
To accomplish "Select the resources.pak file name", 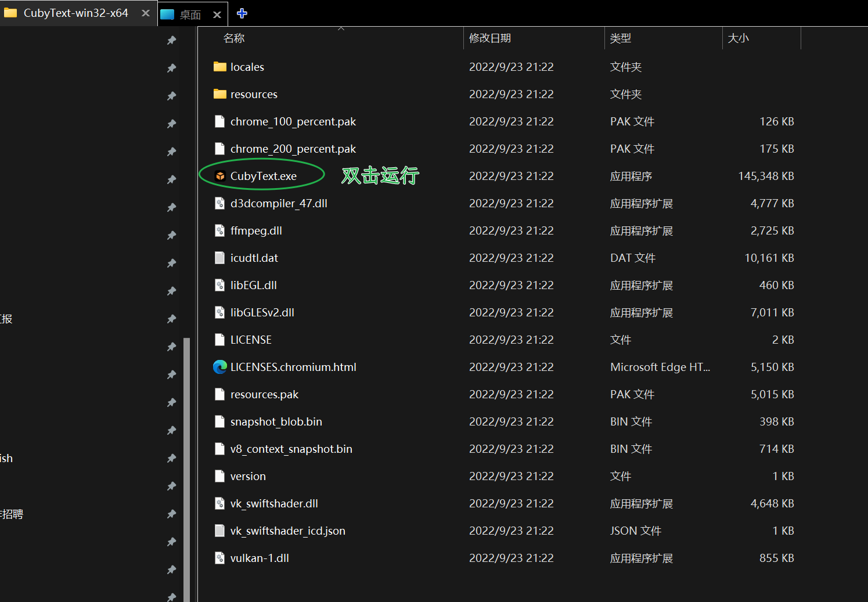I will tap(264, 394).
